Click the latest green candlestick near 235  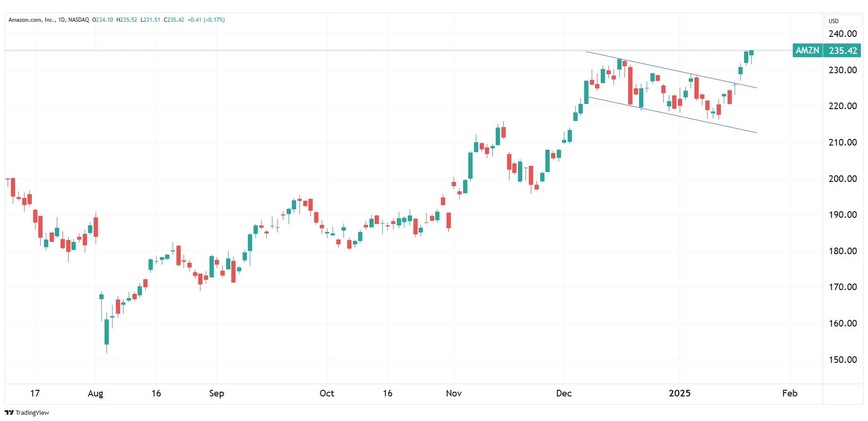click(751, 53)
